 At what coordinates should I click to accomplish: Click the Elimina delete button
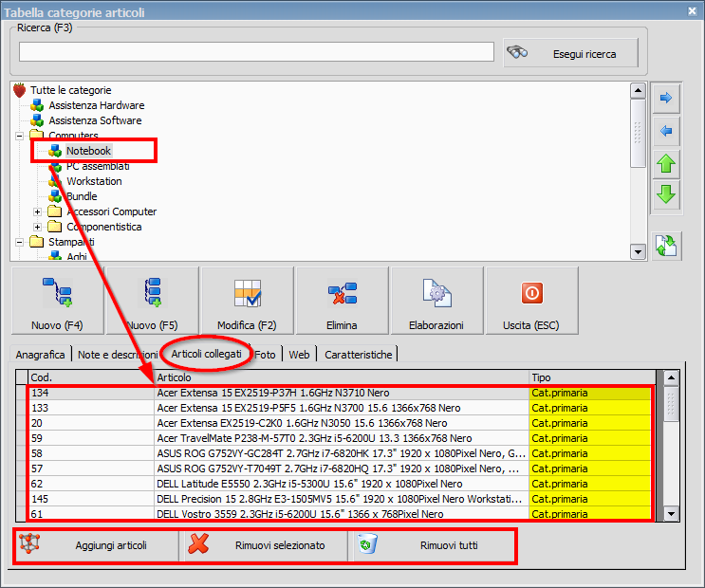pos(343,301)
